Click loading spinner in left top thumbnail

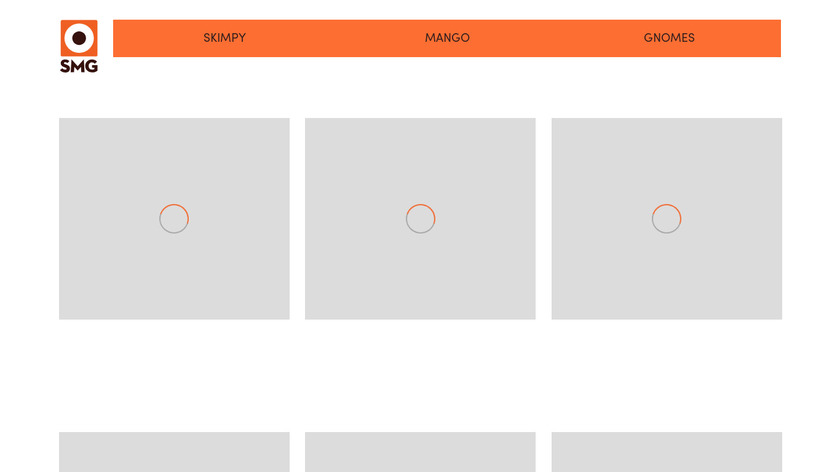point(174,219)
